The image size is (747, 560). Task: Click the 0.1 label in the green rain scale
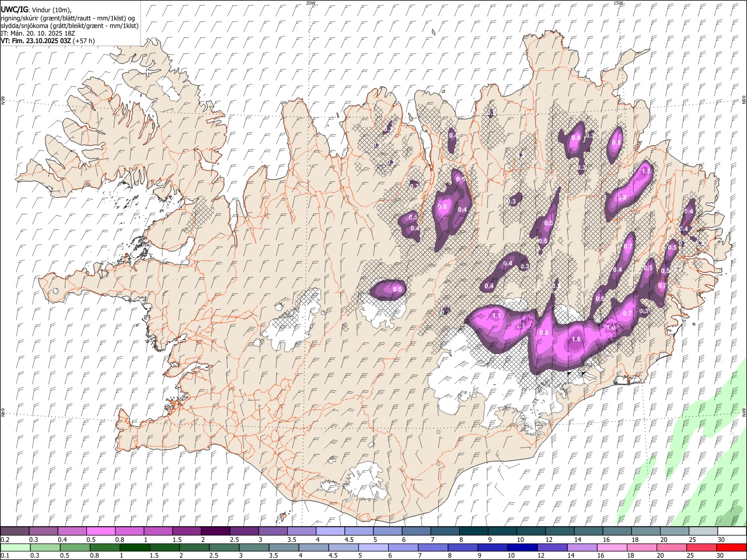(5, 555)
